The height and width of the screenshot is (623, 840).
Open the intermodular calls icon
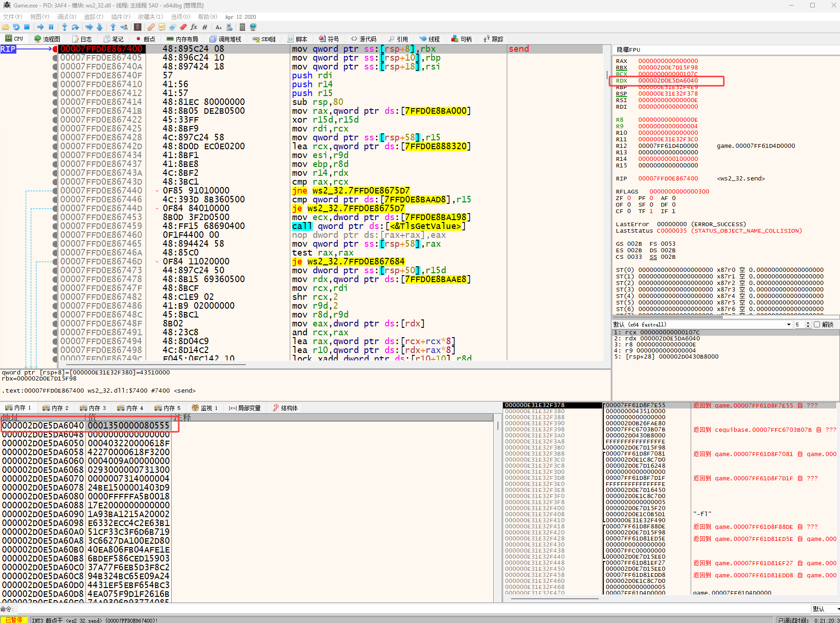[229, 27]
